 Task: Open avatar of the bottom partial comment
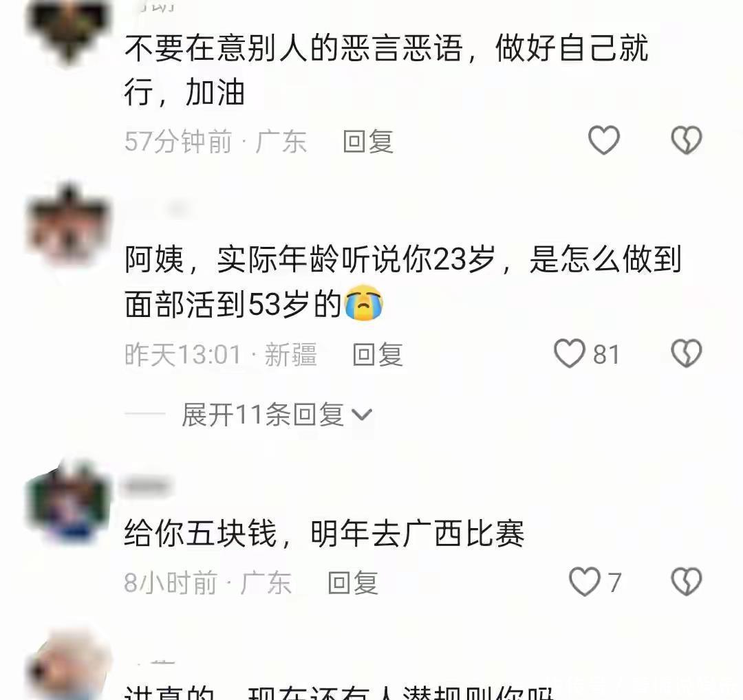68,668
